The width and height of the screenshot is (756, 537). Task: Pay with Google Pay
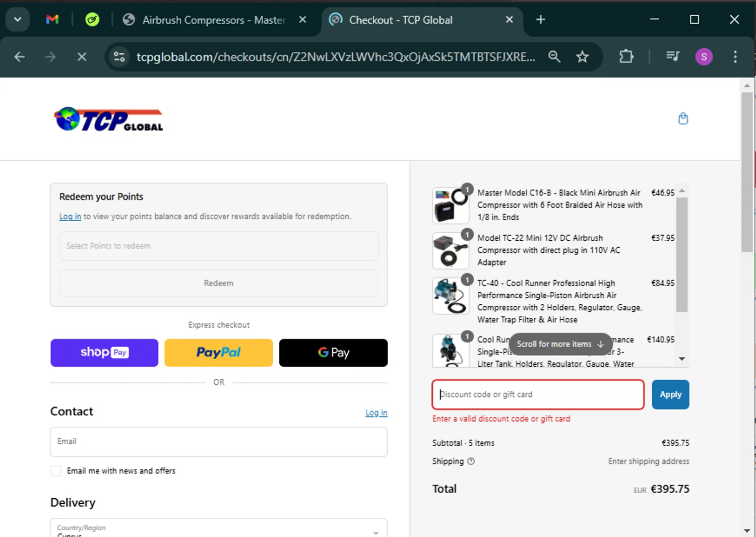pos(333,353)
